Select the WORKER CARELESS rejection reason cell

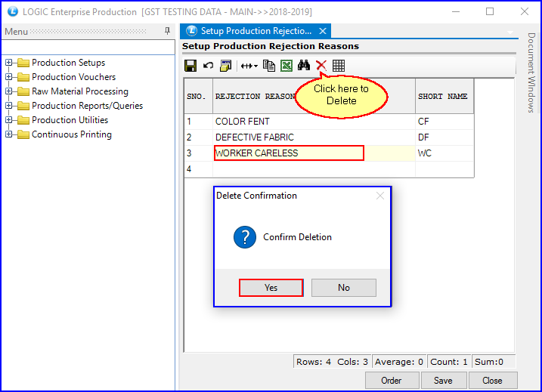pos(289,153)
